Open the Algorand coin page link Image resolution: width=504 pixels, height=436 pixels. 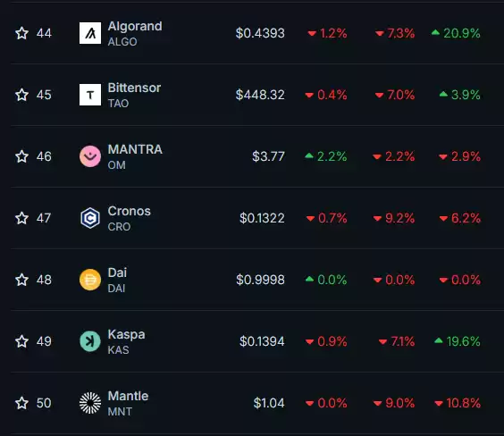[x=135, y=26]
